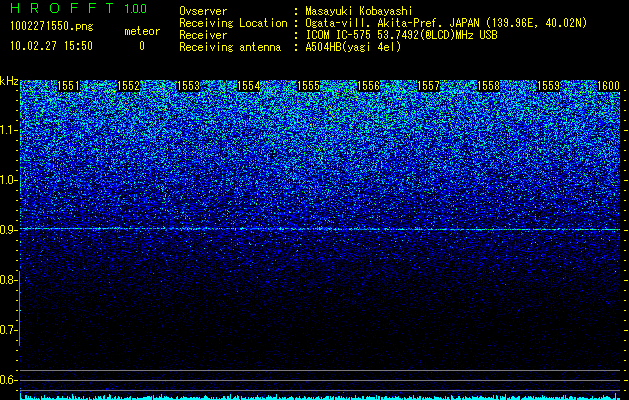This screenshot has width=629, height=400.
Task: Click the 1600 time marker
Action: pyautogui.click(x=608, y=86)
